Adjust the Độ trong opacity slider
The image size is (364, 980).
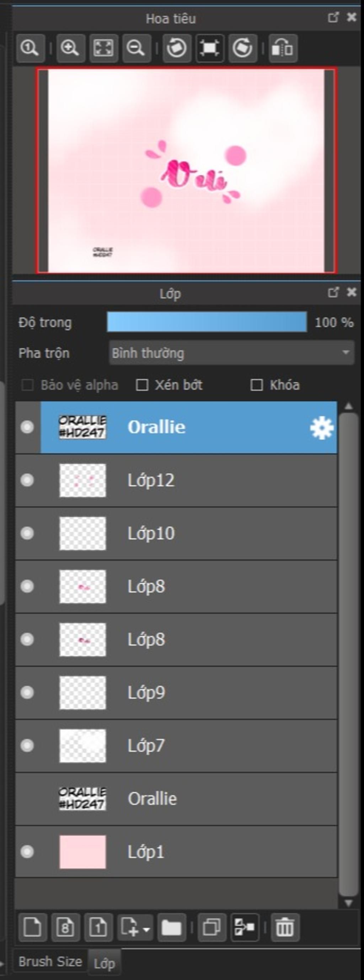[207, 322]
